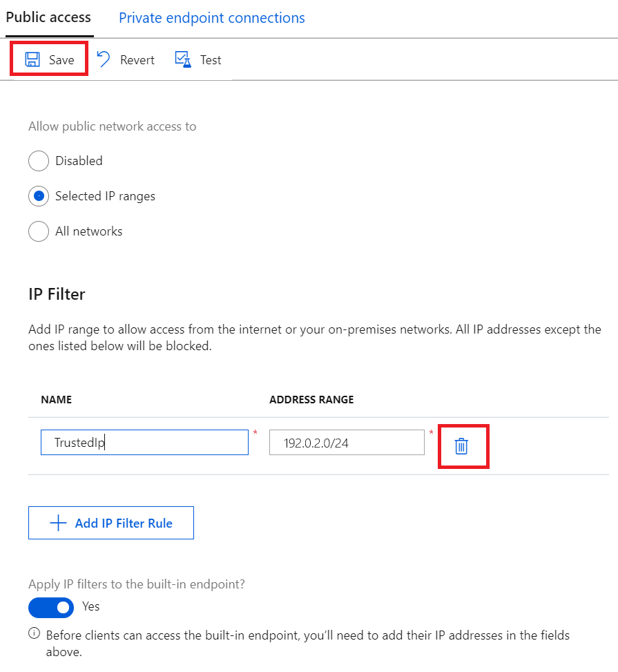Switch to Private endpoint connections tab
Screen dimensions: 618x672
coord(211,17)
